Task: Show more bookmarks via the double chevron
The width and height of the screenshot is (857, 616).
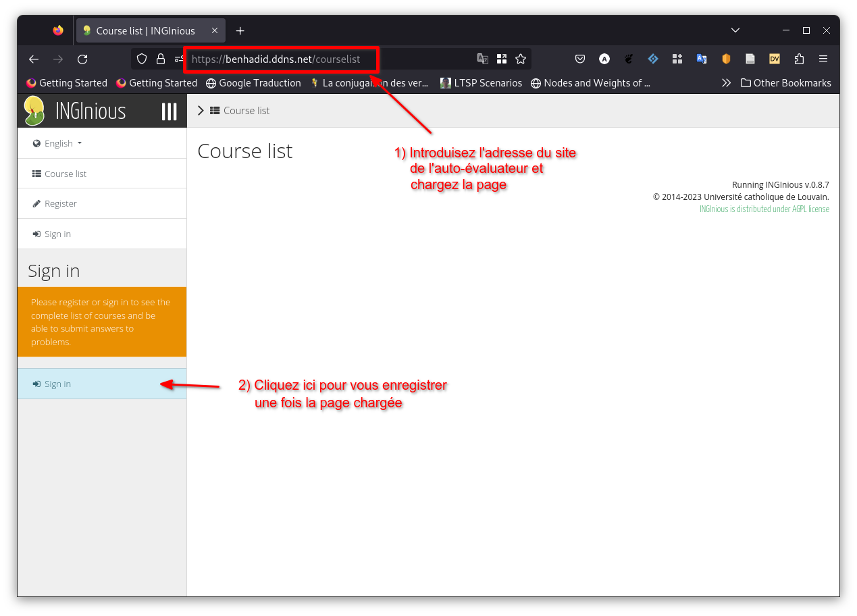Action: tap(726, 83)
